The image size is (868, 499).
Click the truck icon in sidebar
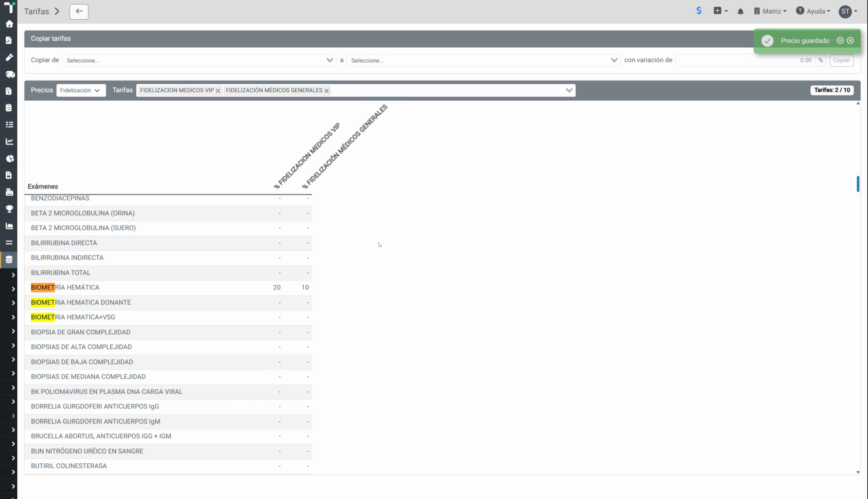point(10,74)
